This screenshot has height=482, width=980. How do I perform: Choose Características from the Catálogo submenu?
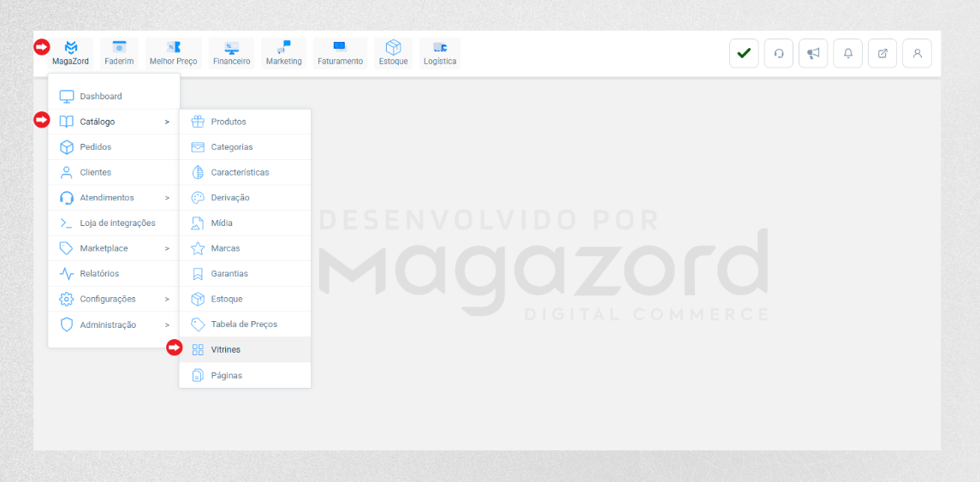(x=245, y=173)
